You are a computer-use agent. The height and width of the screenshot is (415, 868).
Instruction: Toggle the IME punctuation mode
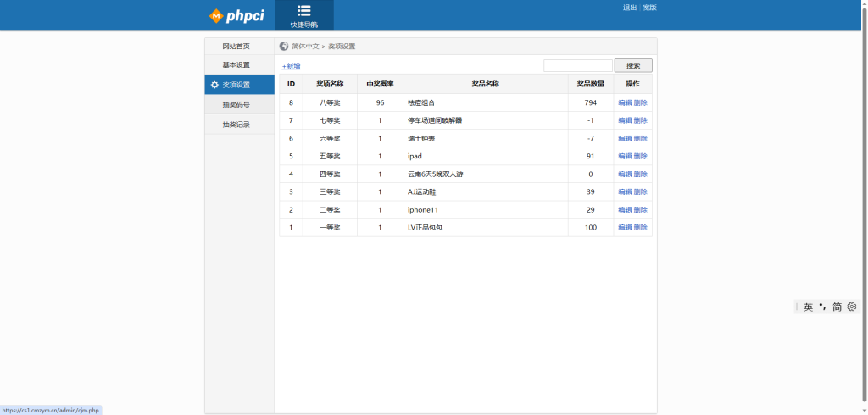(822, 307)
